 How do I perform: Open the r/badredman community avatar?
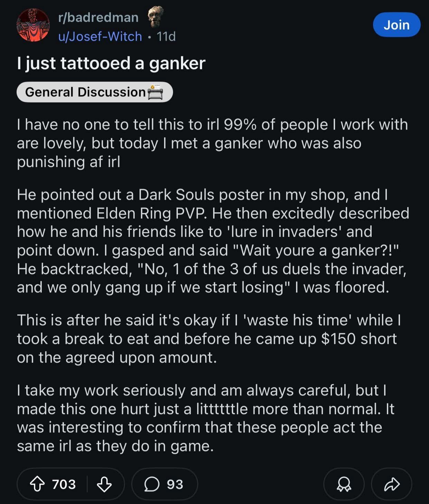coord(33,25)
